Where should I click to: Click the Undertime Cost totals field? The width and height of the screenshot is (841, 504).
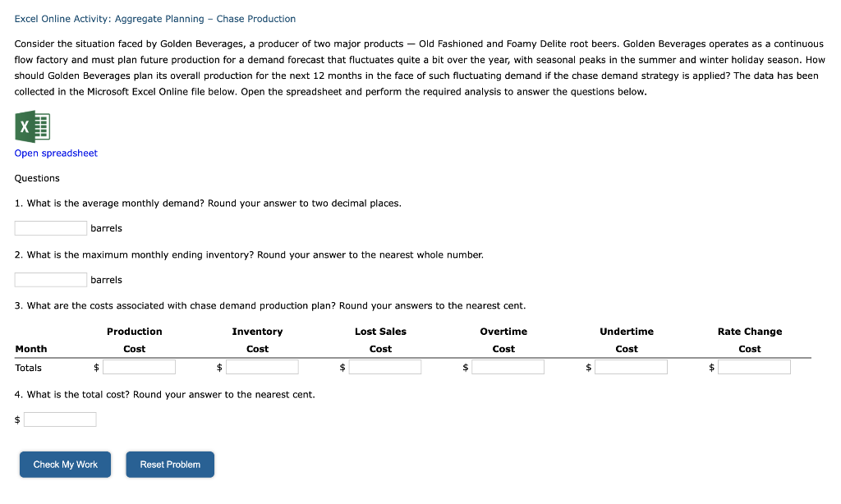(632, 367)
